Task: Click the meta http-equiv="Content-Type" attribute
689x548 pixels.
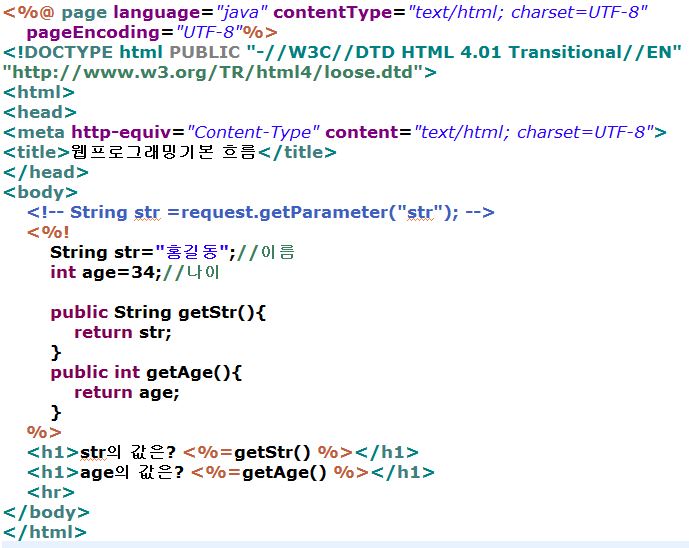Action: [x=196, y=132]
